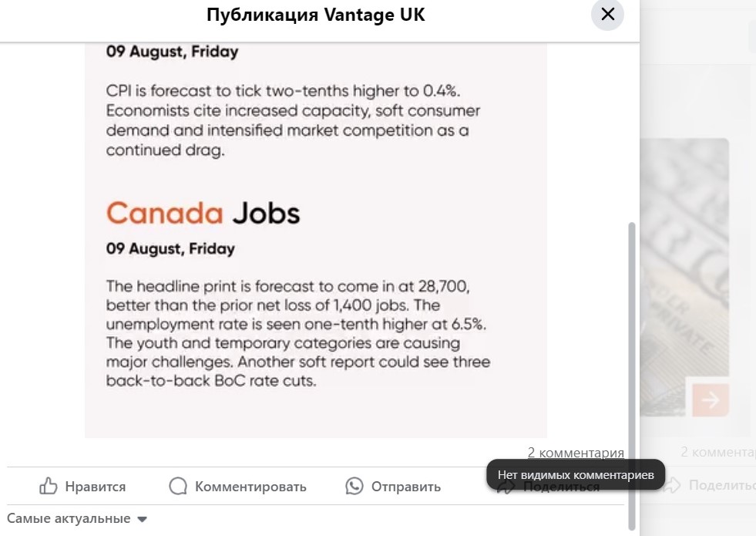Click the share arrow icon in dialog
Viewport: 756px width, 536px height.
(506, 487)
